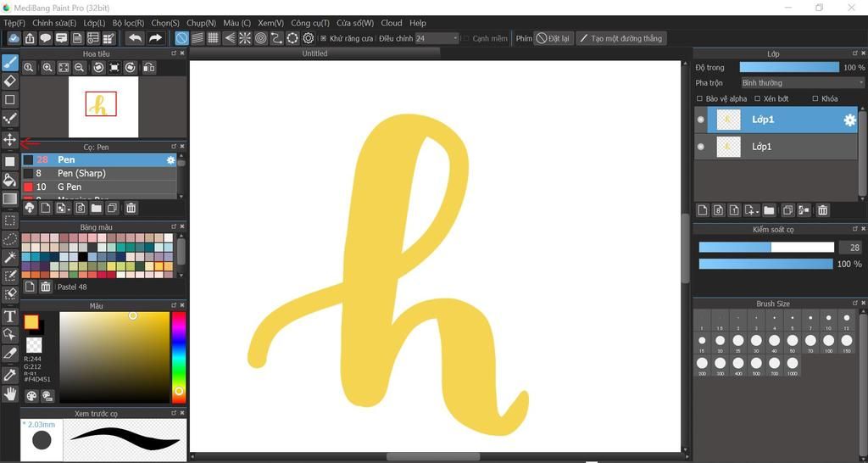Enable the radial snap guide
This screenshot has height=463, width=868.
click(245, 38)
